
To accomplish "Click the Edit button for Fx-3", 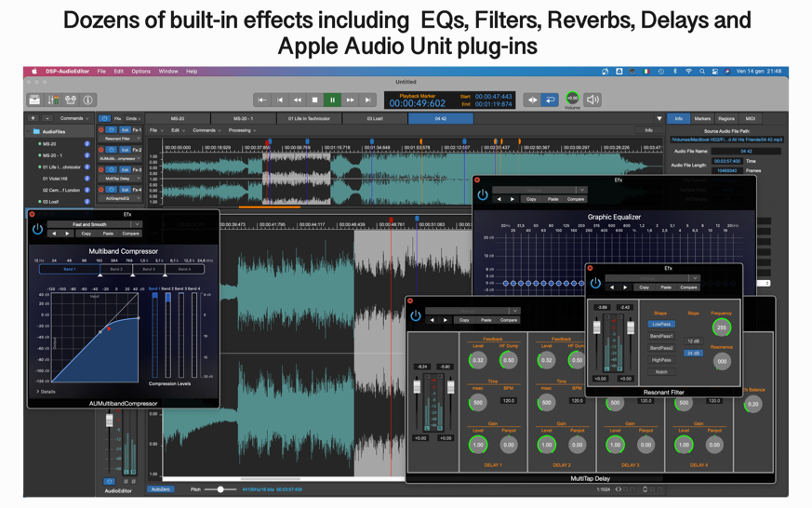I will (x=125, y=169).
